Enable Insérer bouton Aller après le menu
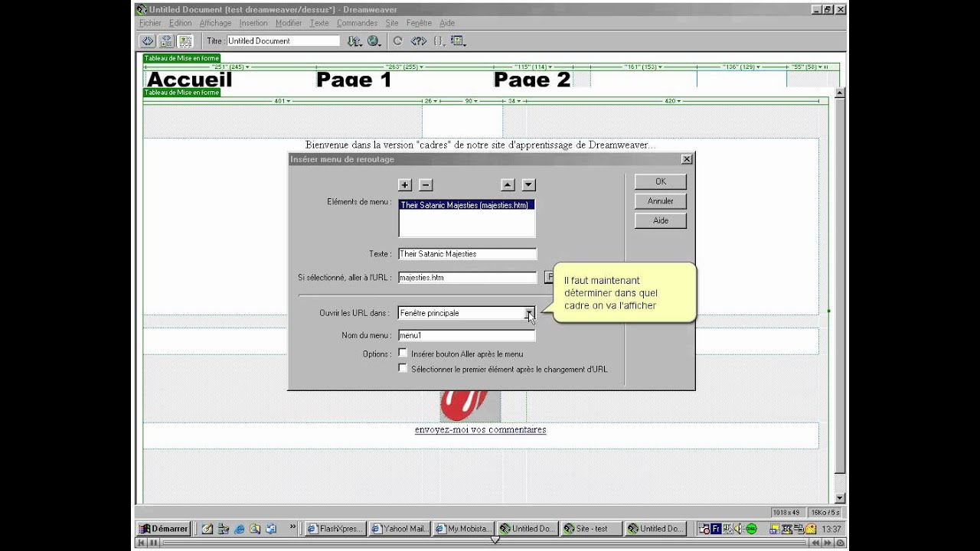The image size is (980, 551). click(x=403, y=354)
